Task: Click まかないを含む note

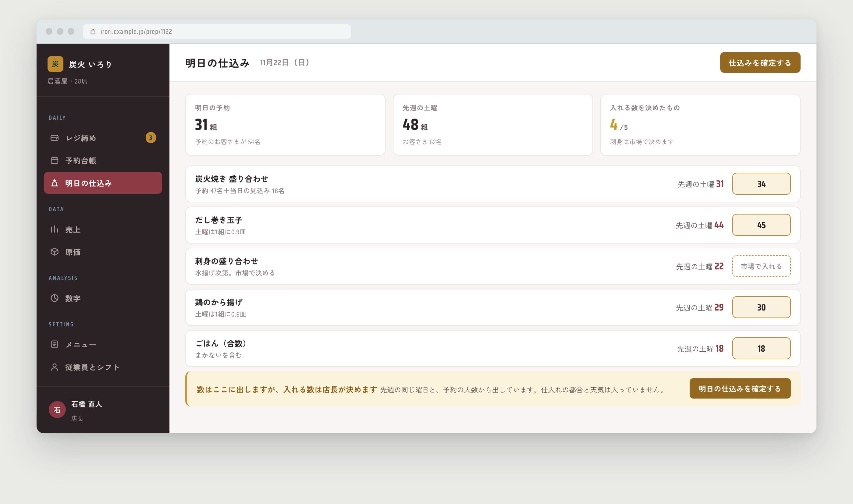Action: pos(218,355)
